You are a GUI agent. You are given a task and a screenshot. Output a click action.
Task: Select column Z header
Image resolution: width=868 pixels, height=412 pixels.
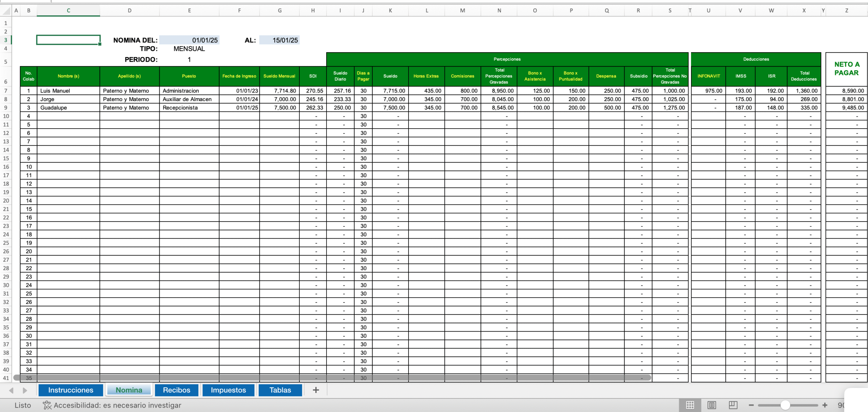coord(846,11)
